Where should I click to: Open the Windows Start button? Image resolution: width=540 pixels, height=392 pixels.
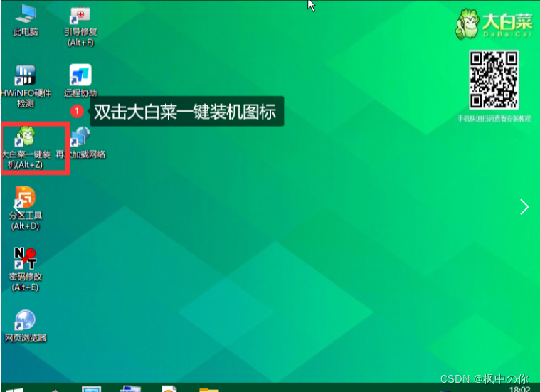(x=14, y=390)
